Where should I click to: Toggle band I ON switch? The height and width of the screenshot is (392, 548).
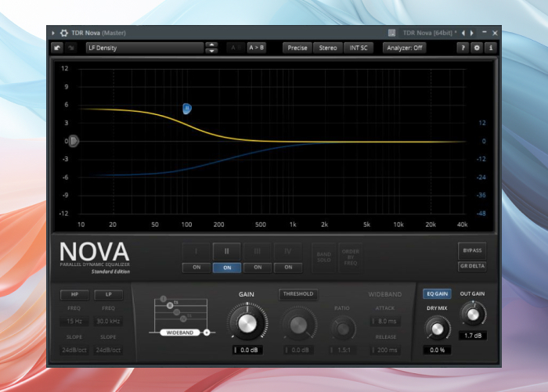click(196, 268)
